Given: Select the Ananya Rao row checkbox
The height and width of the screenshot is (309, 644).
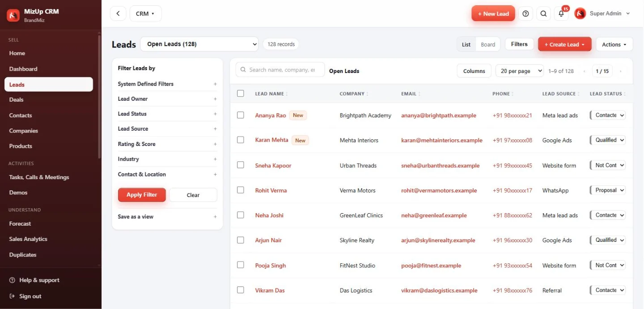Looking at the screenshot, I should tap(241, 115).
